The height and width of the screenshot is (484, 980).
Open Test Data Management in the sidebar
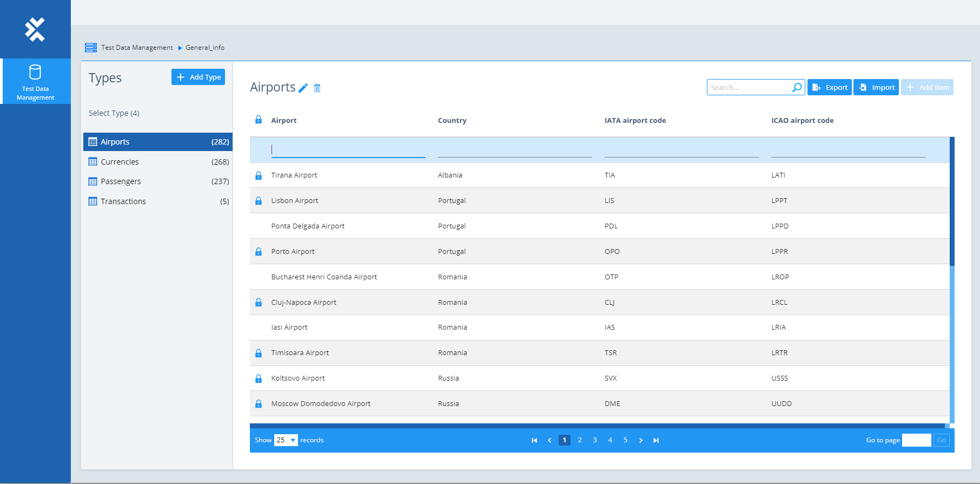36,82
